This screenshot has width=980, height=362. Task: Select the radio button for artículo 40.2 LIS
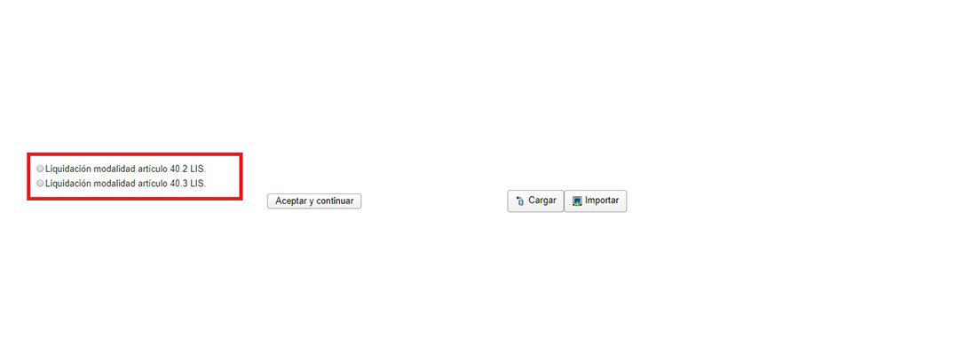click(41, 169)
